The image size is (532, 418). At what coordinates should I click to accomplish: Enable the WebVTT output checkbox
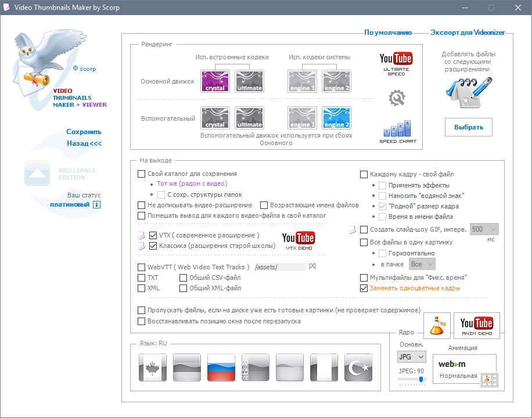142,267
